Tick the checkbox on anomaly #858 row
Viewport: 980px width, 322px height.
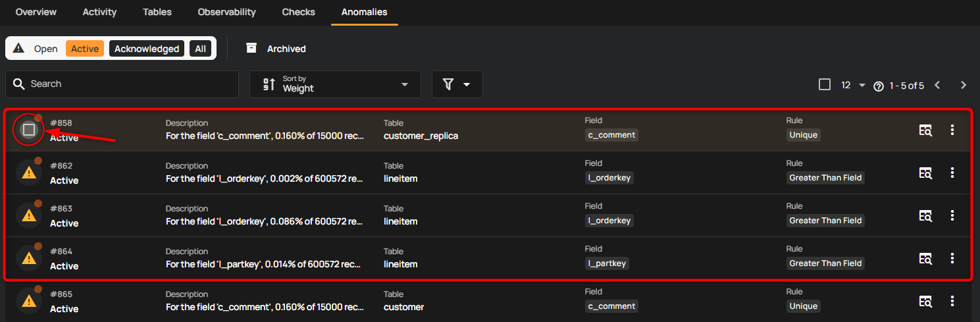[29, 130]
